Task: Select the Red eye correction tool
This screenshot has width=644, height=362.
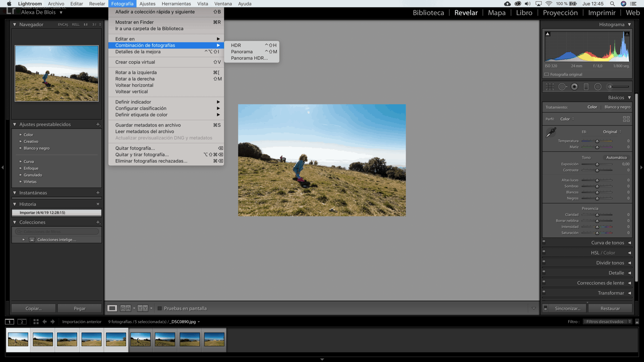Action: point(574,87)
